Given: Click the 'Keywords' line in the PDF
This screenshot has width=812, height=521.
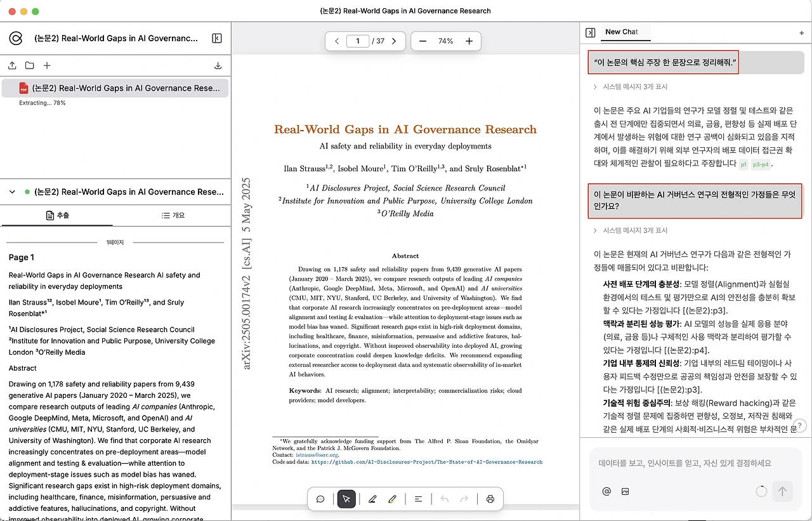Looking at the screenshot, I should (x=405, y=395).
